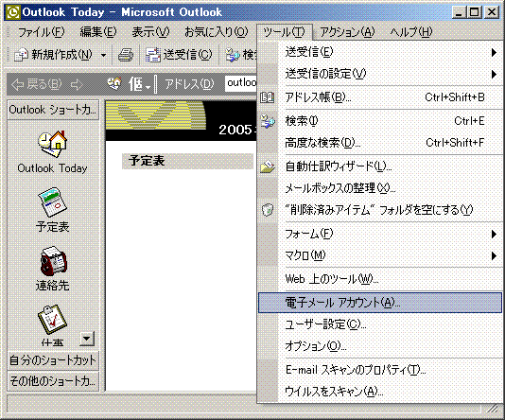505x420 pixels.
Task: Open the dropdown beside the 個 toolbar icon
Action: (148, 87)
